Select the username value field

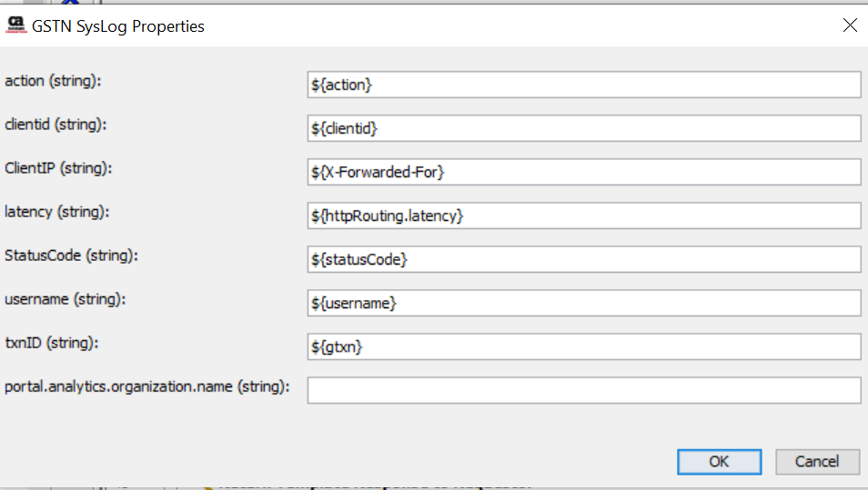point(584,303)
